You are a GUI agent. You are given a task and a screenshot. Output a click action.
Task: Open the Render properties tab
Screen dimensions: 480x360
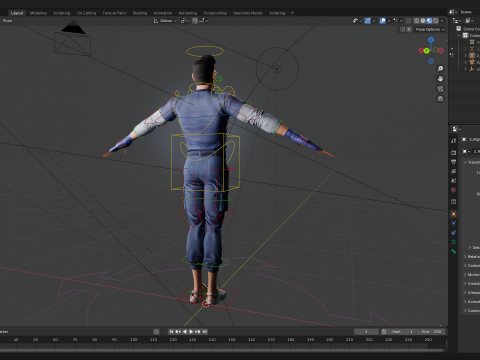pyautogui.click(x=454, y=152)
